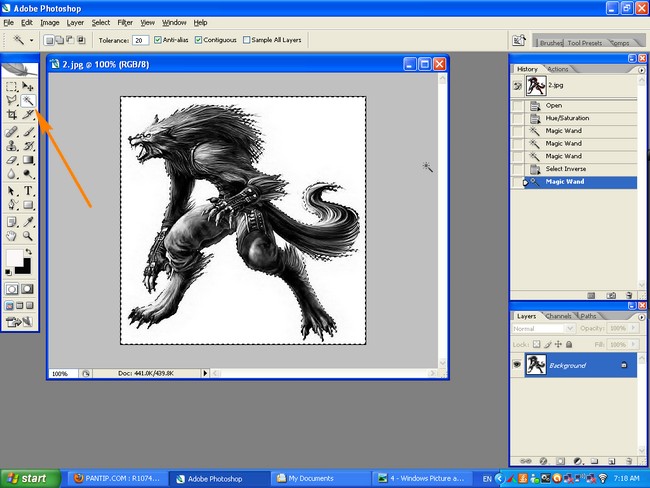Screen dimensions: 650x488
Task: Uncheck the Contiguous checkbox
Action: pos(198,40)
